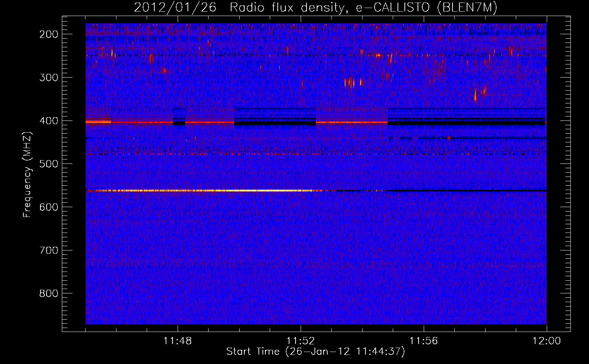Viewport: 589px width, 364px height.
Task: Click the 11:52 time tick label
Action: pyautogui.click(x=301, y=341)
